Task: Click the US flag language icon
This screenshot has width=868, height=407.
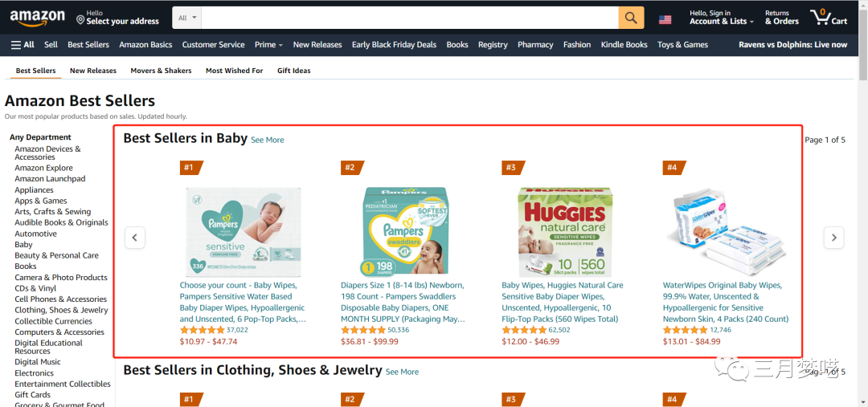Action: tap(665, 18)
